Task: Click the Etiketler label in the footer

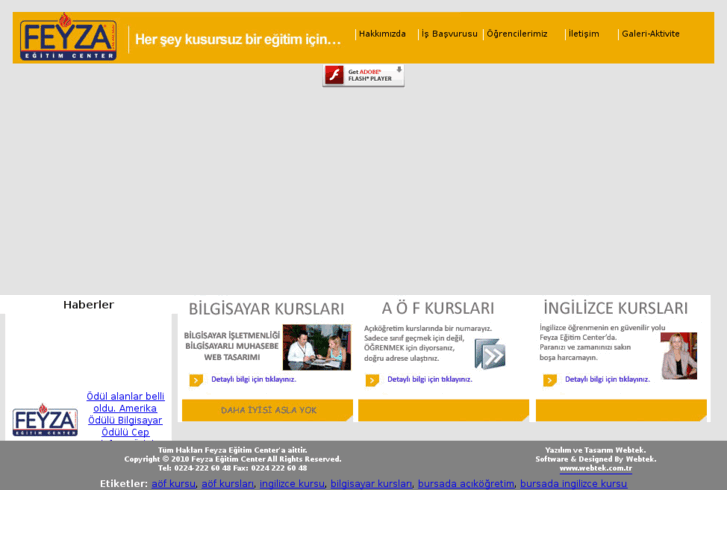Action: 124,484
